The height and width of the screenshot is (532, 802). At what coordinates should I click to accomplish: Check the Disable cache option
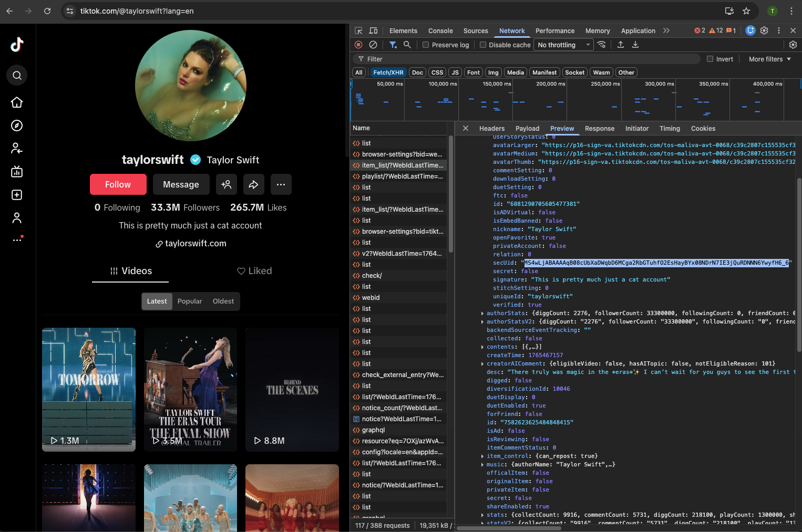pos(483,45)
